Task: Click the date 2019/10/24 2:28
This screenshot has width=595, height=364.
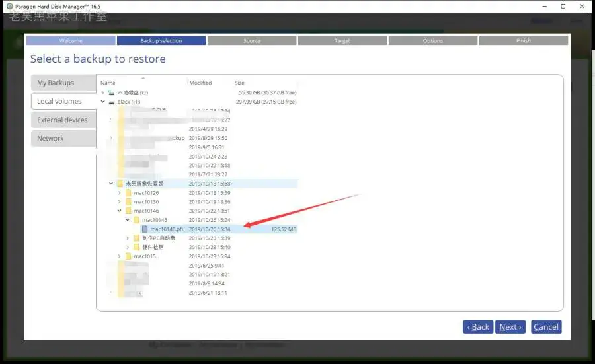Action: 208,156
